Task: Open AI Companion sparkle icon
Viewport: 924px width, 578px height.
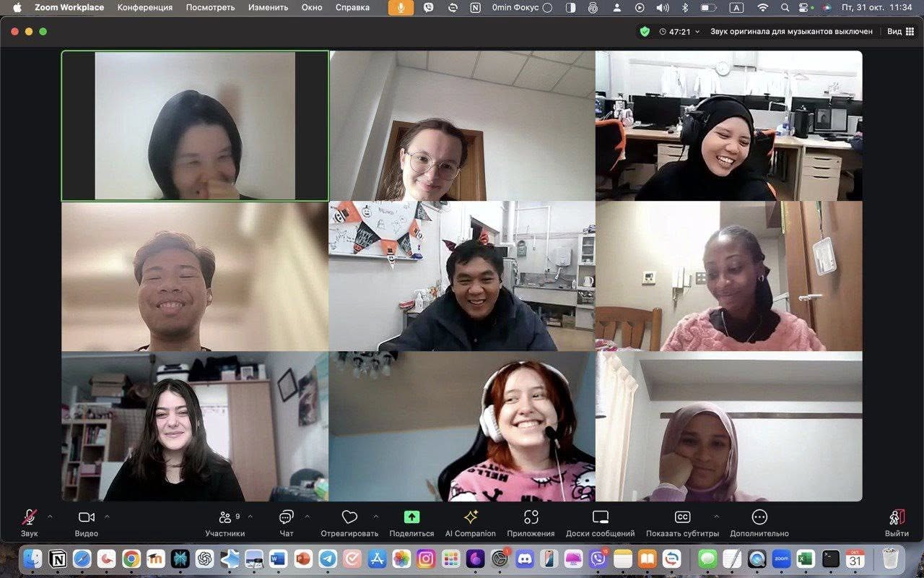Action: coord(471,517)
